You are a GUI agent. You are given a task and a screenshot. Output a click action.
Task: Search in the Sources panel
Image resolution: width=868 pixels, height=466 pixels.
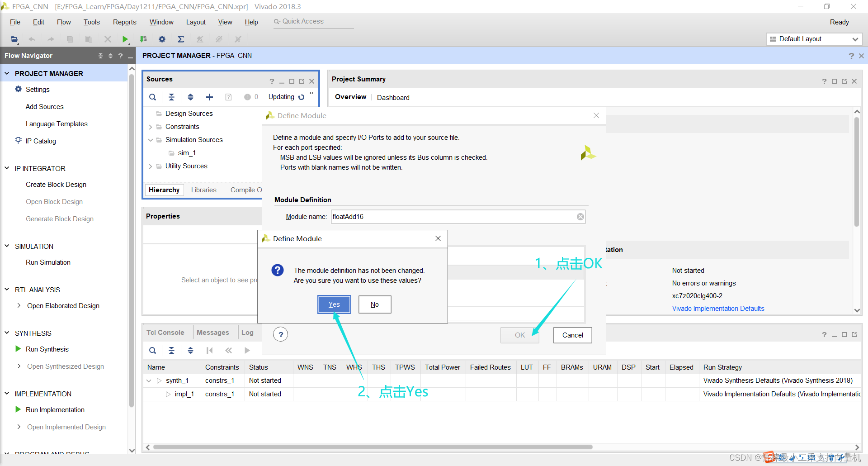pyautogui.click(x=153, y=97)
